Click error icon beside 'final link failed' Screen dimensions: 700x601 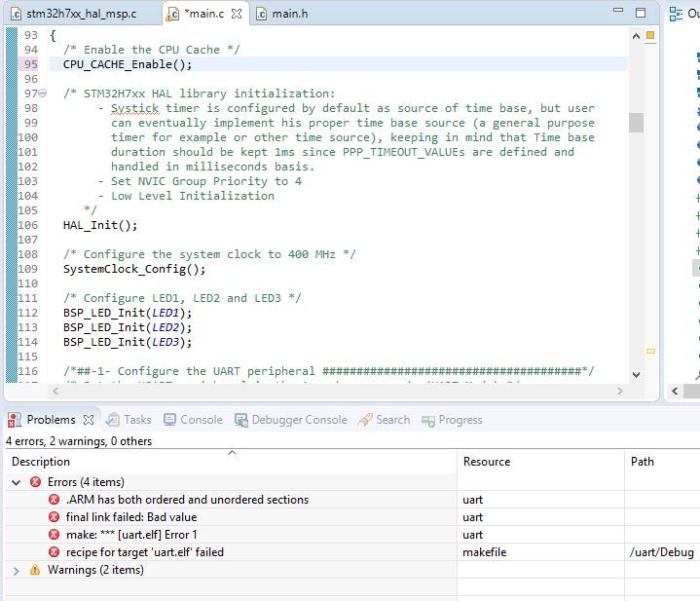(55, 517)
